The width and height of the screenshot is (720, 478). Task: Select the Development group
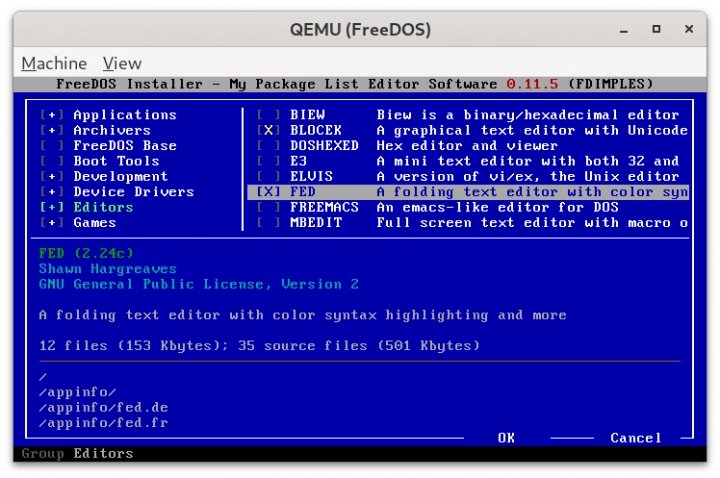click(121, 176)
